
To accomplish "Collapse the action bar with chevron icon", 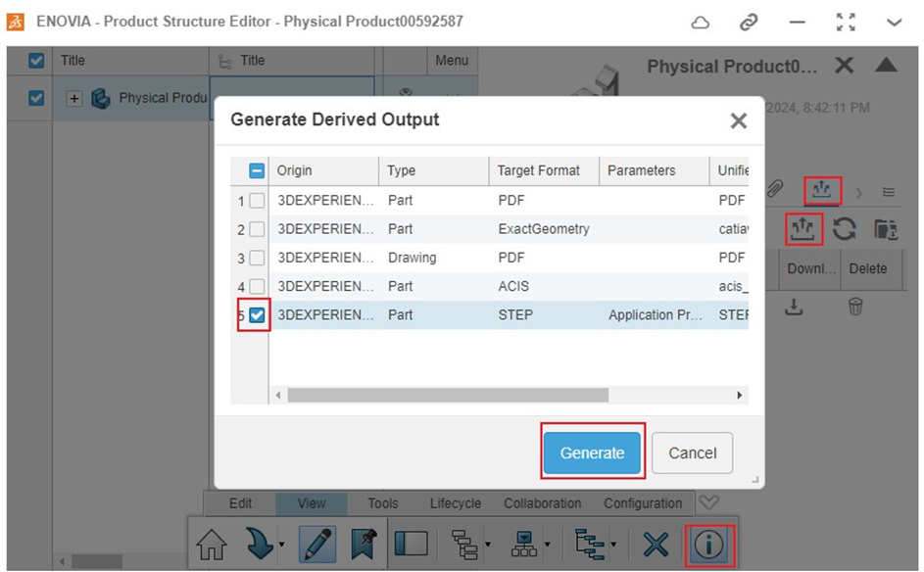I will pos(708,501).
